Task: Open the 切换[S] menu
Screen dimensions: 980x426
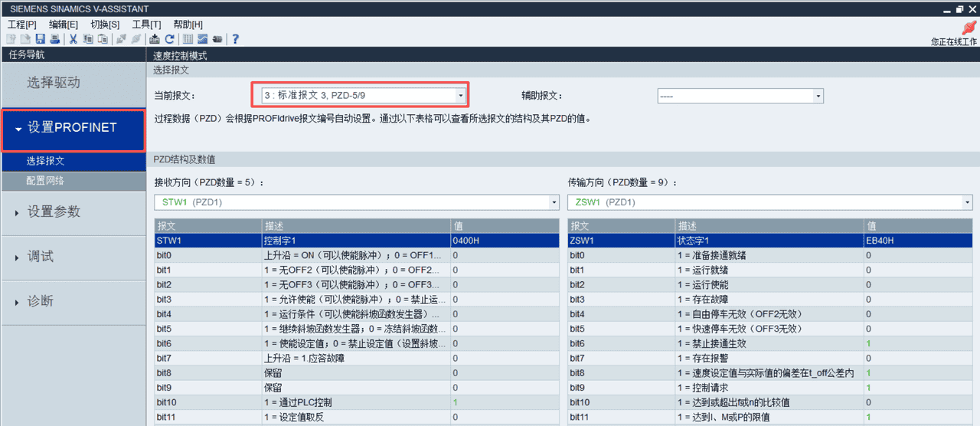Action: [x=105, y=25]
